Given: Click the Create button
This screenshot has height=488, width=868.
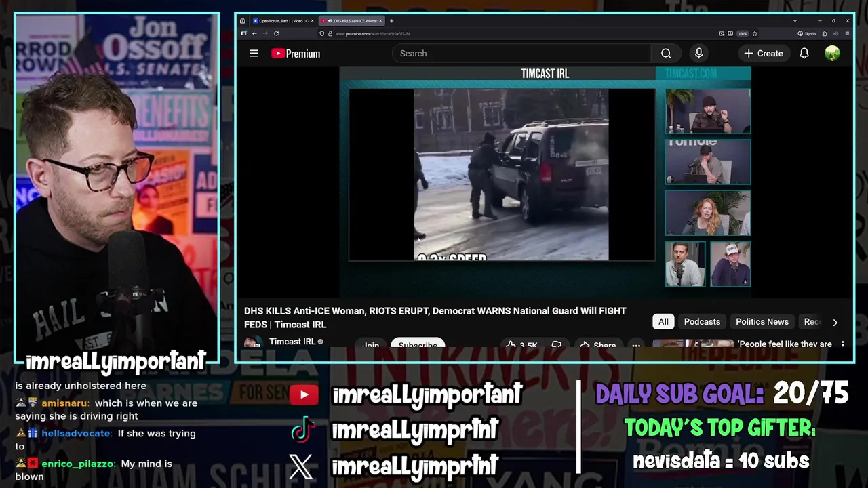Looking at the screenshot, I should tap(763, 54).
